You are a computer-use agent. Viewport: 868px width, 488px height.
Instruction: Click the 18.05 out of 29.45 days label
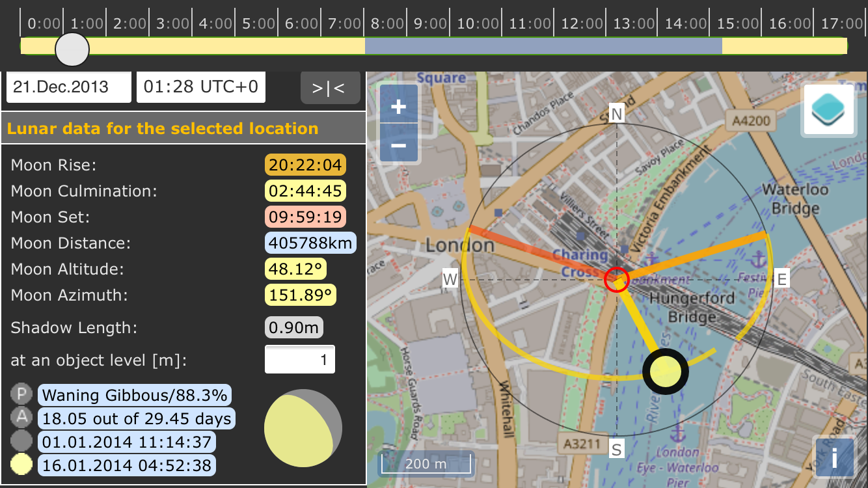pos(137,418)
